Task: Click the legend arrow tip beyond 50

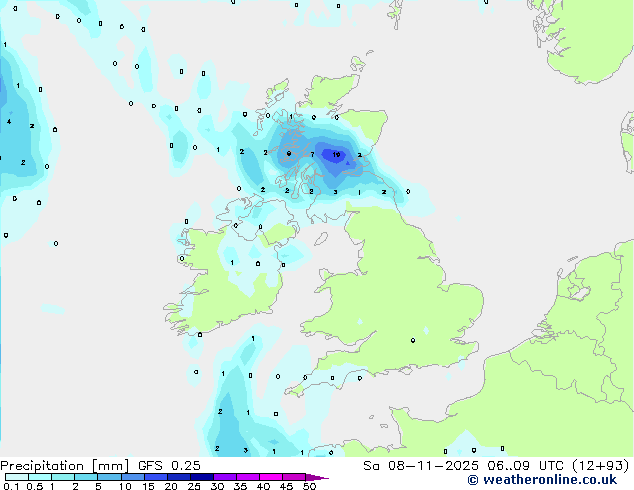Action: click(x=317, y=477)
